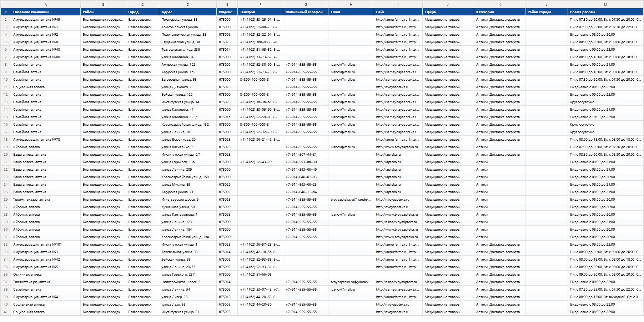Select postal index cell "675018"
This screenshot has width=644, height=322.
click(227, 297)
